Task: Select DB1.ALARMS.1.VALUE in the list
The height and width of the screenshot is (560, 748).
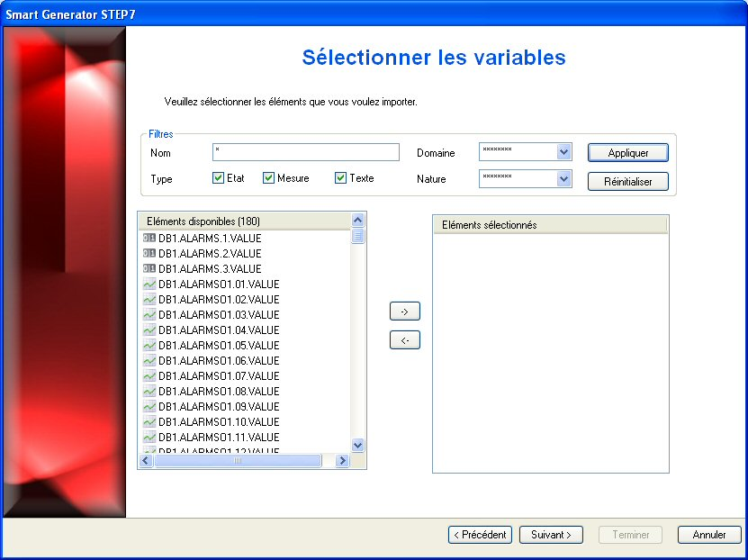Action: [x=210, y=238]
